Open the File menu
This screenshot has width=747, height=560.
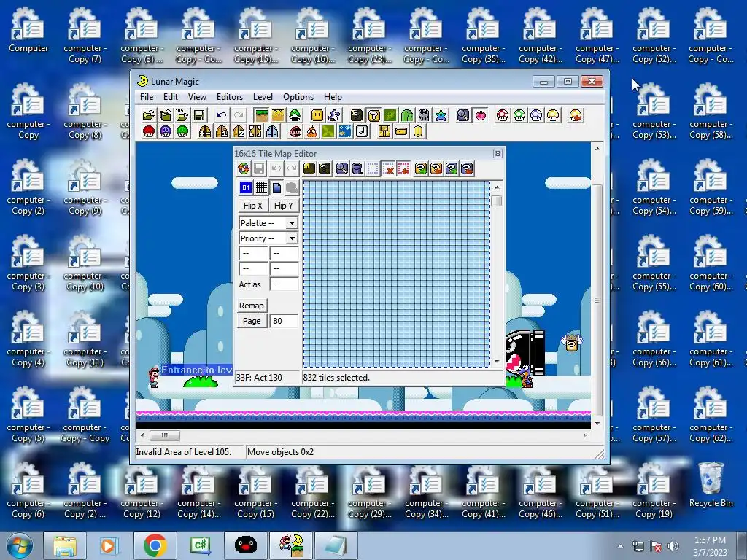pos(147,97)
